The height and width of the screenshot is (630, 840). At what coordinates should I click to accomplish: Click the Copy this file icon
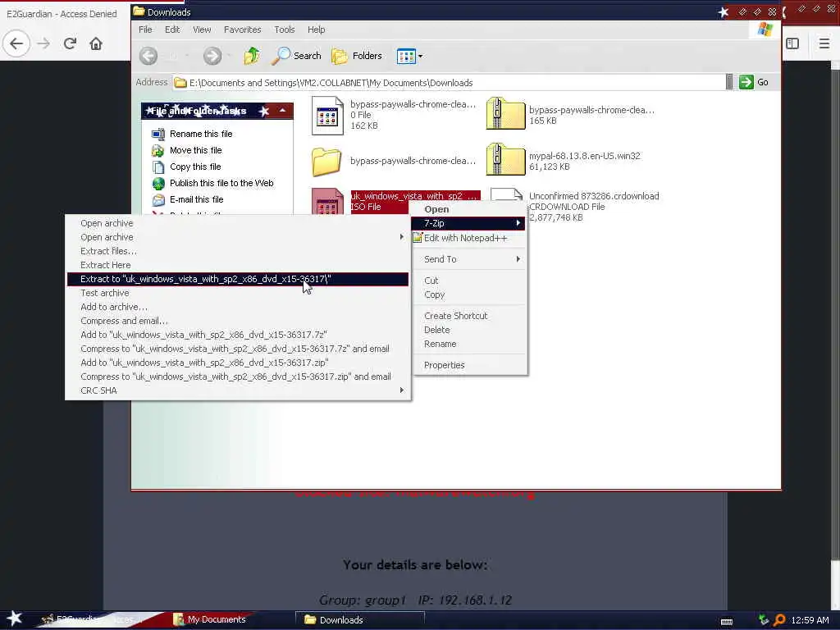point(158,167)
